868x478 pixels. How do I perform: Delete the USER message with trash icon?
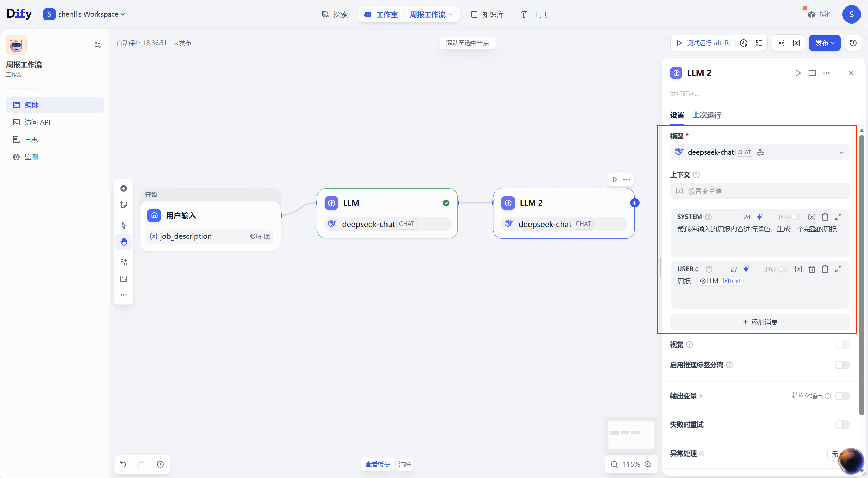812,269
